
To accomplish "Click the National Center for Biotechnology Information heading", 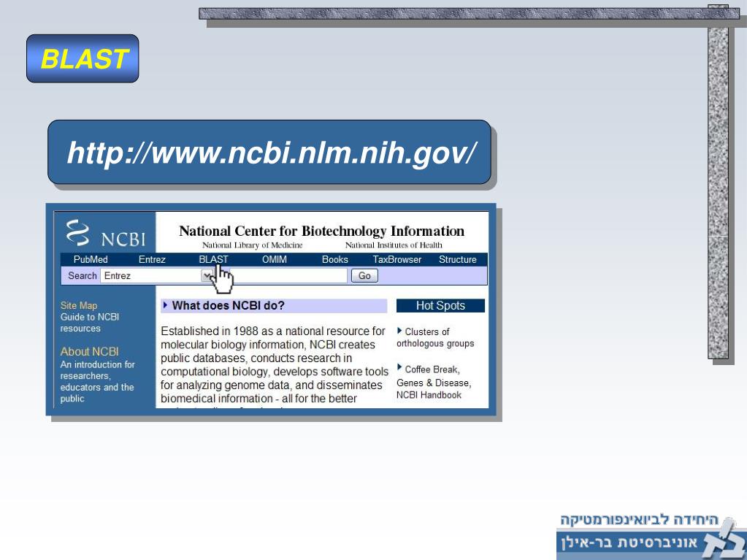I will click(321, 231).
